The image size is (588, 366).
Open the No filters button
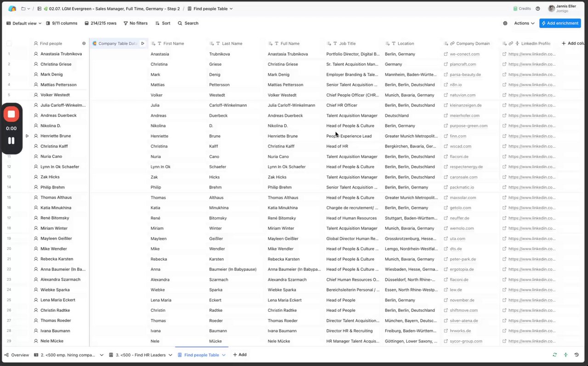(x=136, y=23)
